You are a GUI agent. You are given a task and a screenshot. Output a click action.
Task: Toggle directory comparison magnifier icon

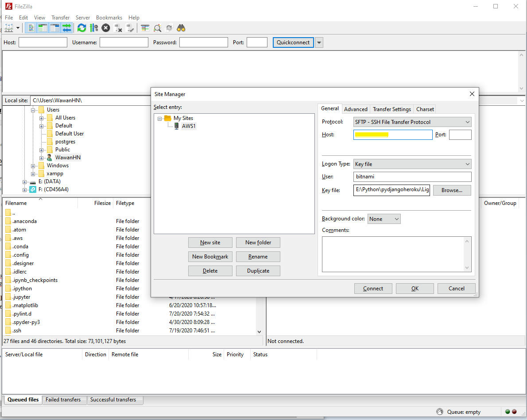click(157, 28)
